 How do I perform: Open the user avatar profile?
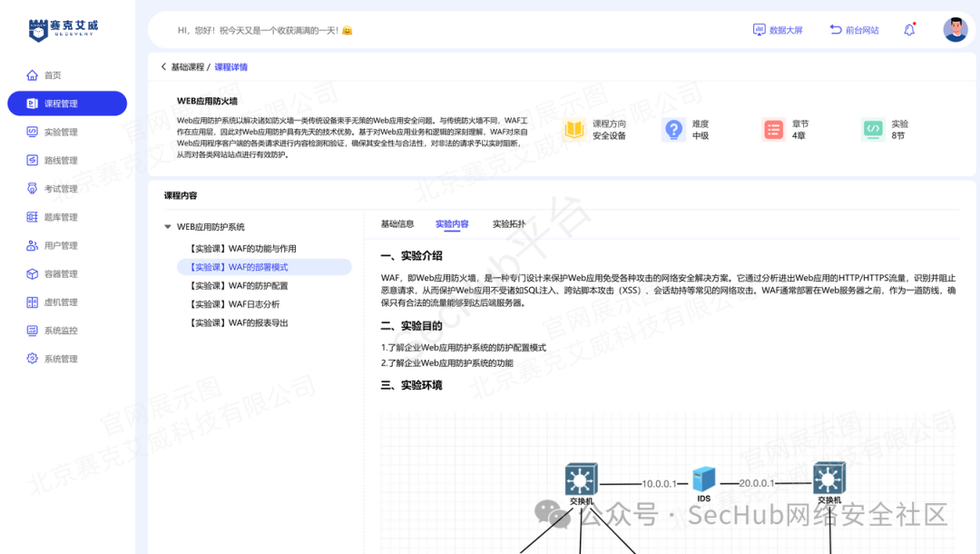[x=955, y=29]
